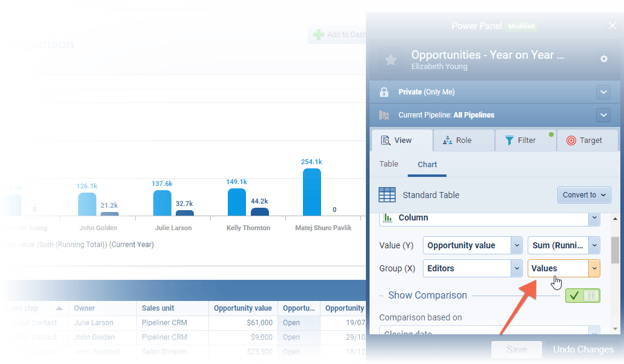Open report settings gear icon
The image size is (624, 364).
point(603,59)
